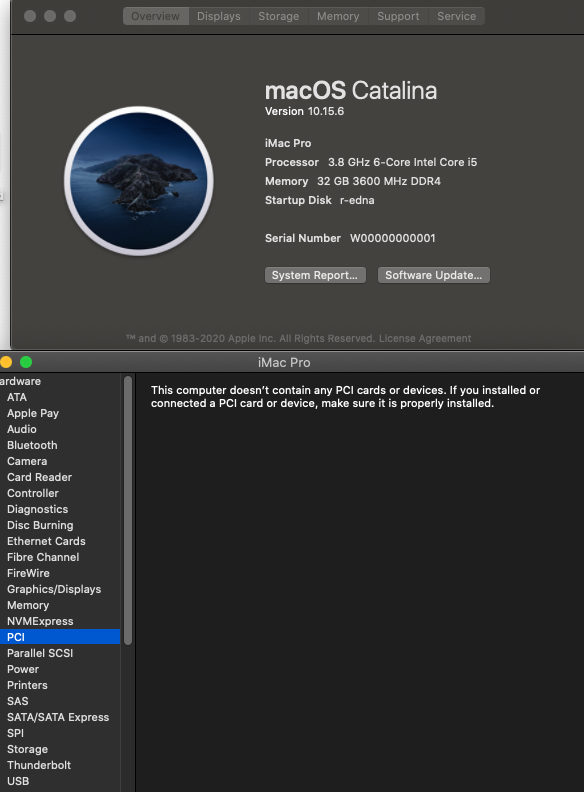584x792 pixels.
Task: Select Bluetooth in the hardware sidebar
Action: pyautogui.click(x=32, y=445)
